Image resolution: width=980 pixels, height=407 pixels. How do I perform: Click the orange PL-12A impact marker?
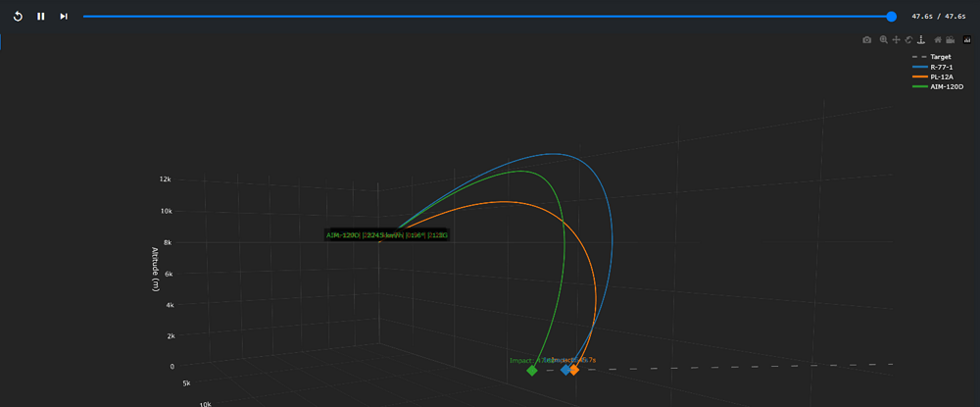[x=573, y=370]
